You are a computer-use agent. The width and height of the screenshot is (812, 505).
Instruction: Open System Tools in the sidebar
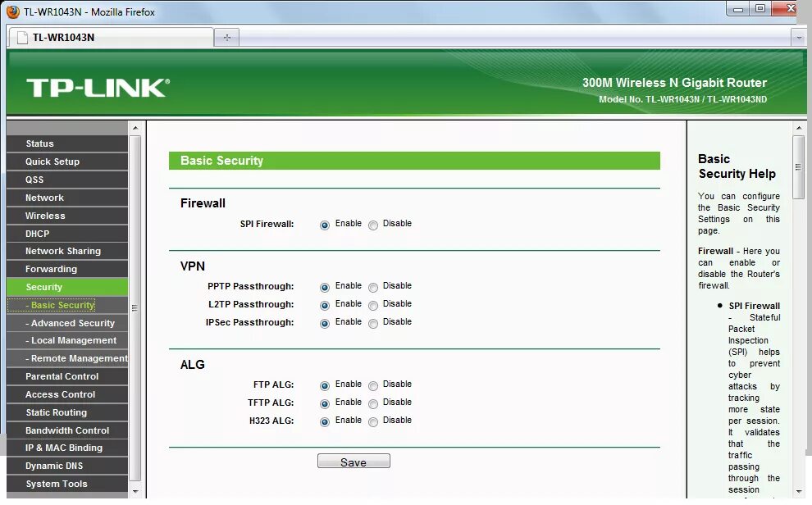[x=67, y=484]
